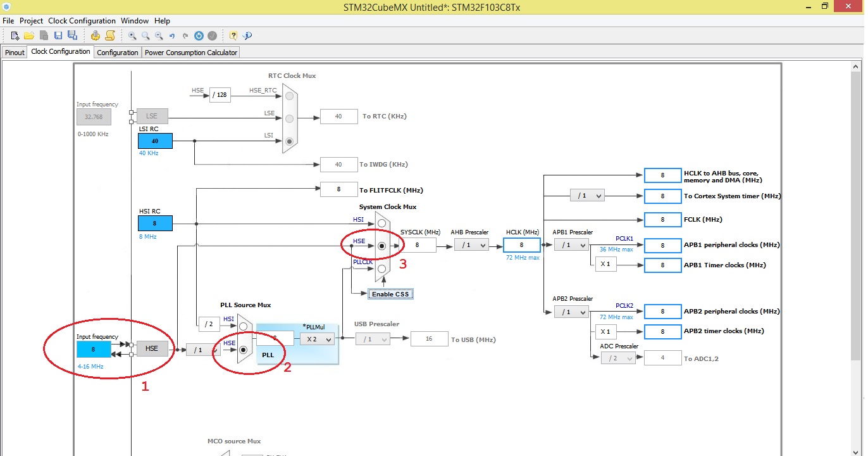Select PLLCLK in System Clock Mux
The image size is (868, 456).
381,269
